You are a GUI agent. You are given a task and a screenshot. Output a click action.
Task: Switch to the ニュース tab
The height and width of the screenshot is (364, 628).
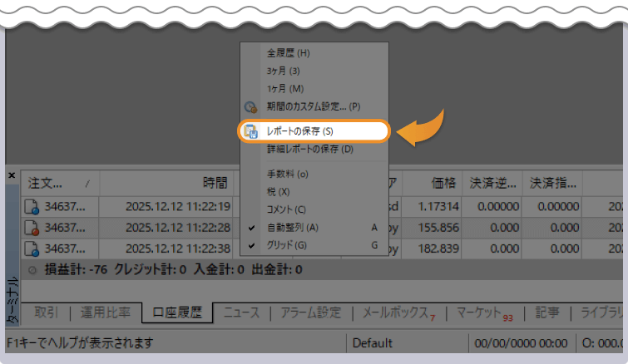point(241,312)
